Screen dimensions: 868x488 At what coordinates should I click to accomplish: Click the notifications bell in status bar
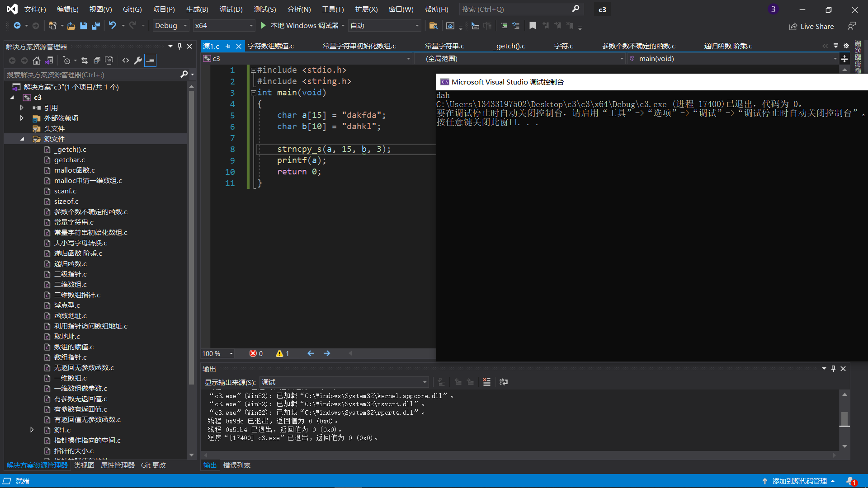(851, 481)
